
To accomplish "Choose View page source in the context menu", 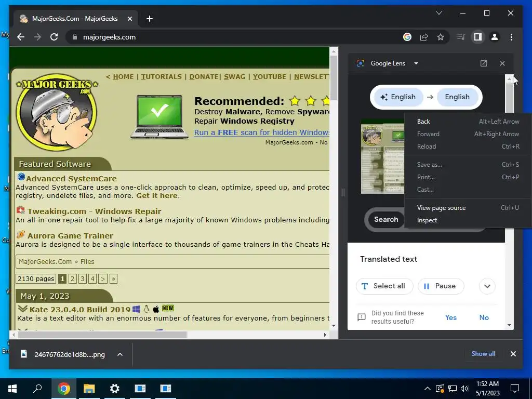I will 468,208.
